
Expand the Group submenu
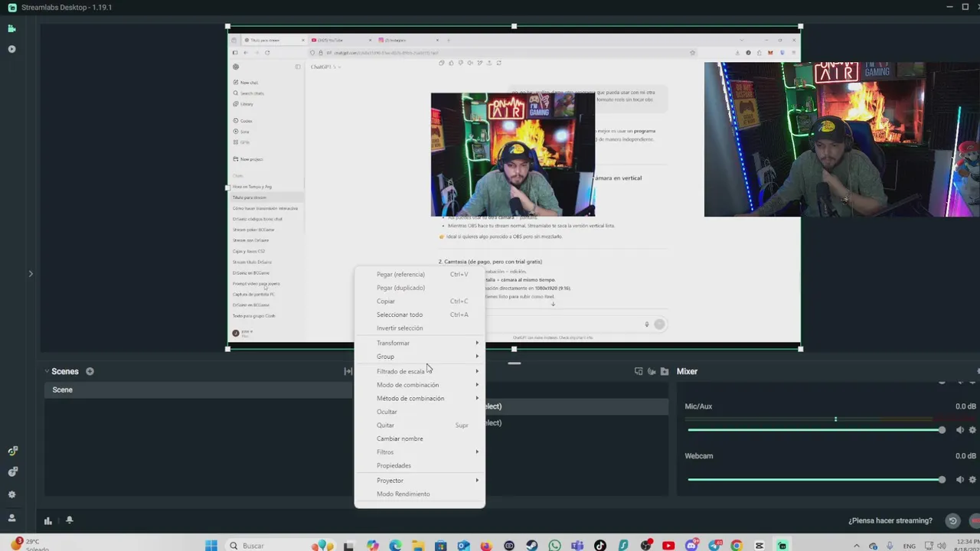[420, 356]
